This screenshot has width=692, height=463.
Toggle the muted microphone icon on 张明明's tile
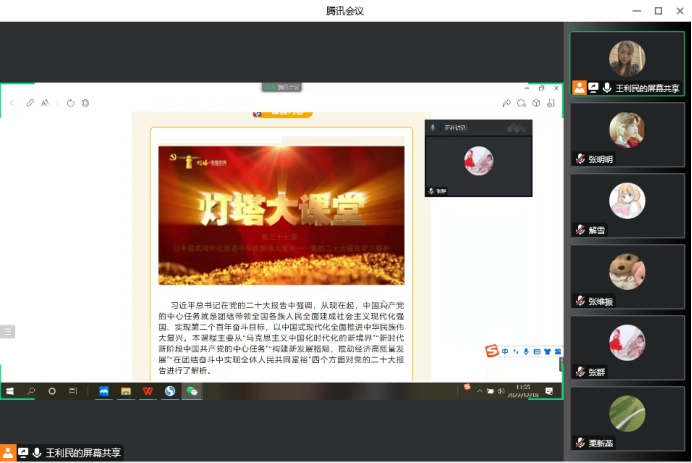[x=580, y=159]
